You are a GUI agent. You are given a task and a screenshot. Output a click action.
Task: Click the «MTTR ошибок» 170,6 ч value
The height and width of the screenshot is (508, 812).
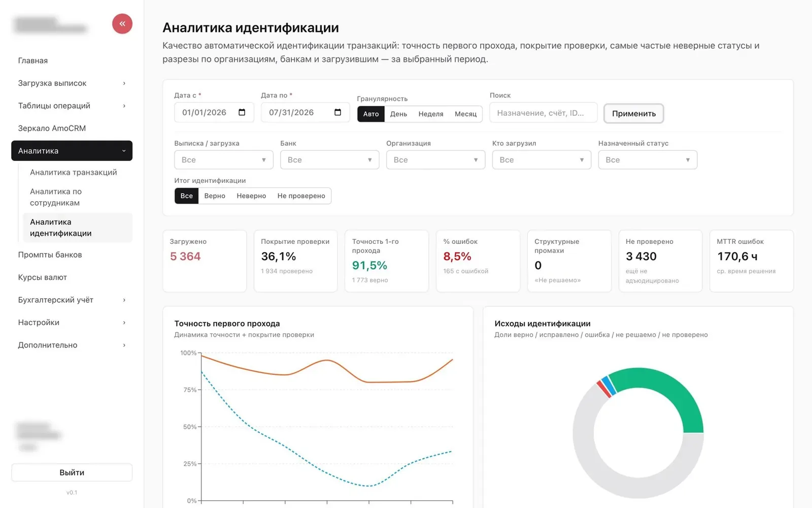(x=737, y=257)
